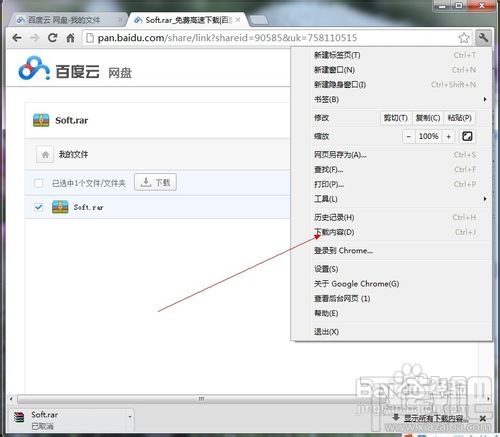
Task: Click the 粘贴(P) button
Action: (459, 118)
